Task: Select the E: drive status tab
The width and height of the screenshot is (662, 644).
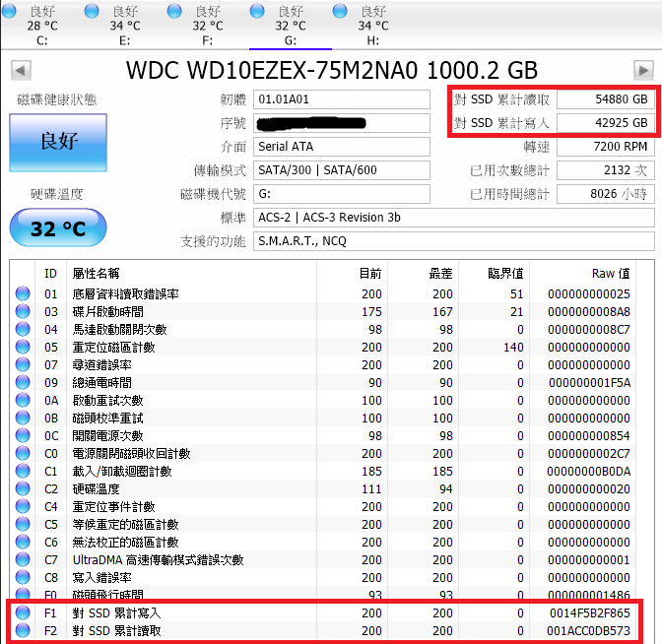Action: pyautogui.click(x=124, y=25)
